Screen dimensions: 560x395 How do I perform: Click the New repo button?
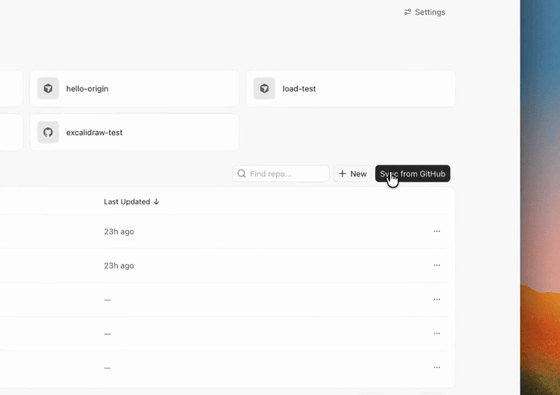point(352,174)
